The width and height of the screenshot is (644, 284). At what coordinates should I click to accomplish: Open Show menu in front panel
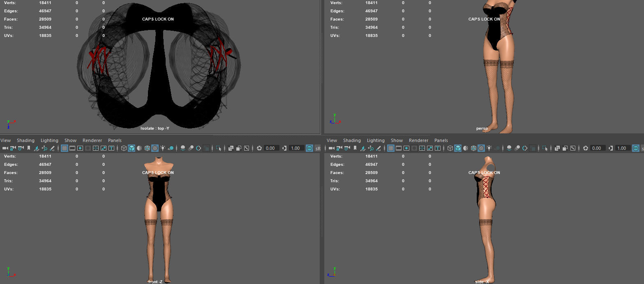point(71,140)
